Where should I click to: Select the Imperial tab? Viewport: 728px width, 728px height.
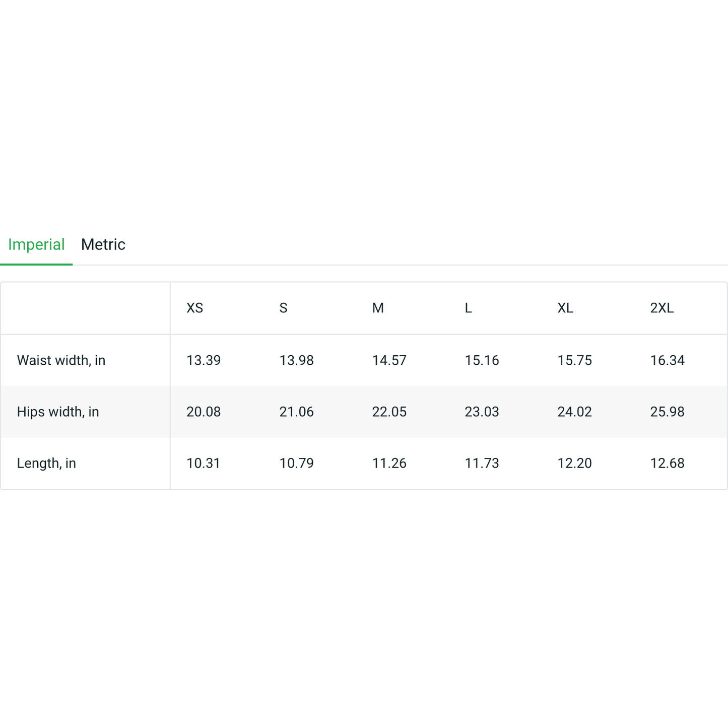[36, 244]
